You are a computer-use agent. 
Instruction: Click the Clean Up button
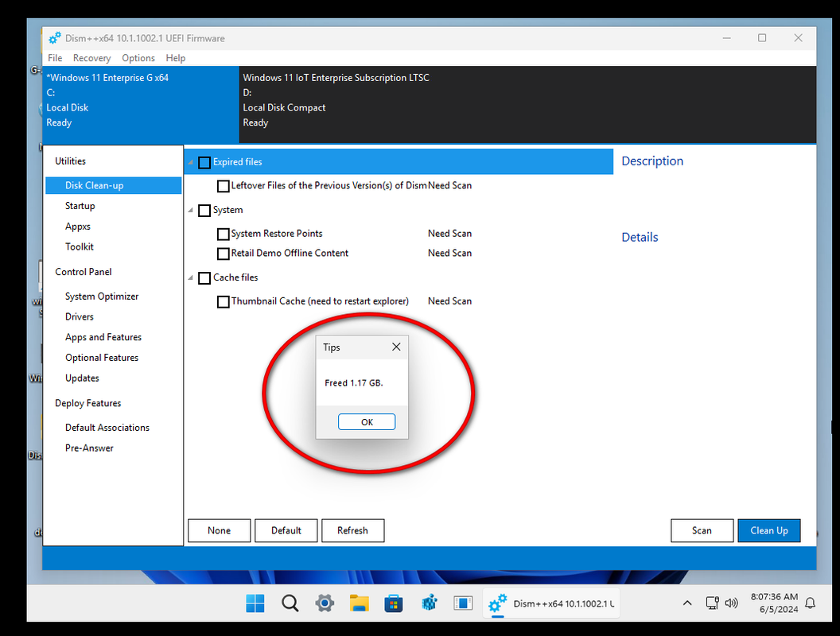(768, 530)
